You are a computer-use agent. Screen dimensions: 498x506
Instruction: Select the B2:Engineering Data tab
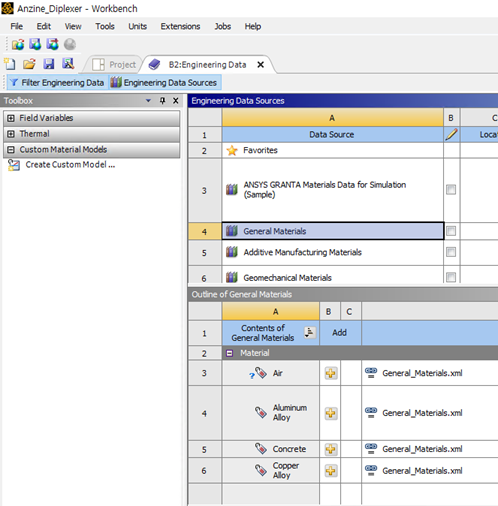(207, 64)
